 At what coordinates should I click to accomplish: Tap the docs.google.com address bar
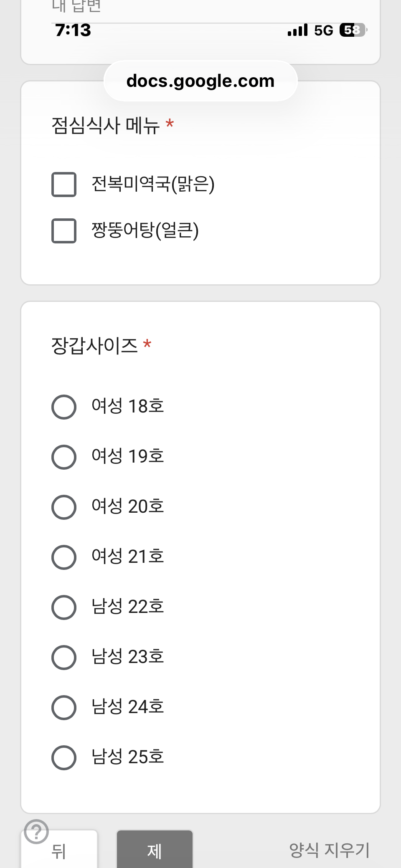point(200,81)
